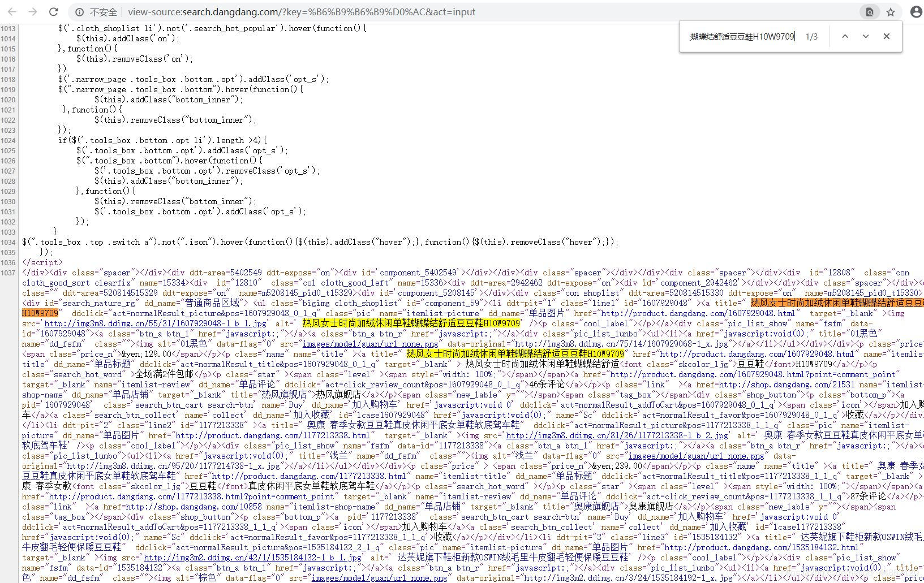The height and width of the screenshot is (583, 924).
Task: Open url_none.png link next to alt 浅兰
Action: tap(696, 456)
